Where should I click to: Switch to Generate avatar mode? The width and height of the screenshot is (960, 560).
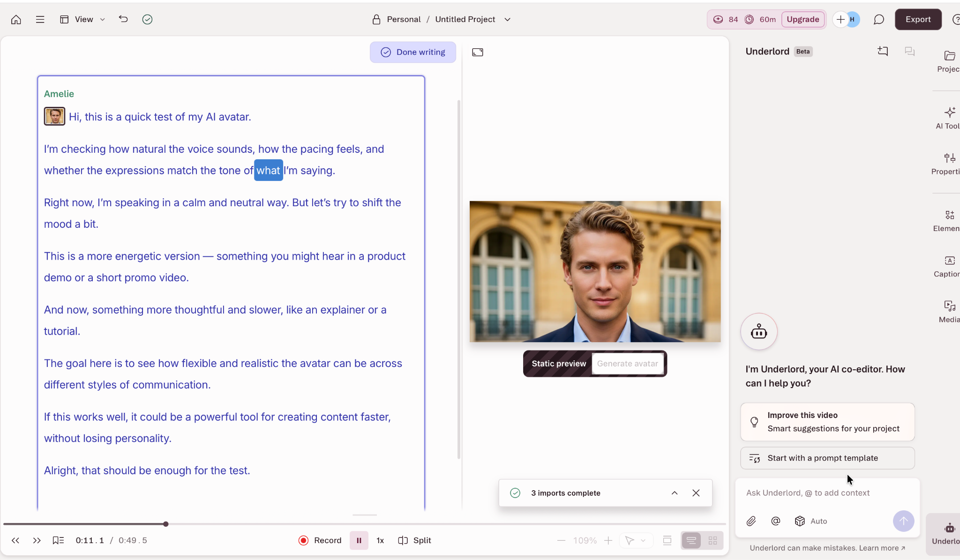(627, 364)
